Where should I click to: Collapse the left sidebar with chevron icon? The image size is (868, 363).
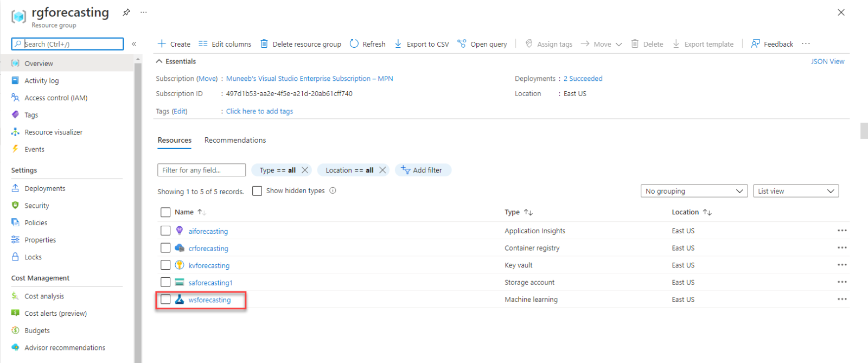click(134, 44)
